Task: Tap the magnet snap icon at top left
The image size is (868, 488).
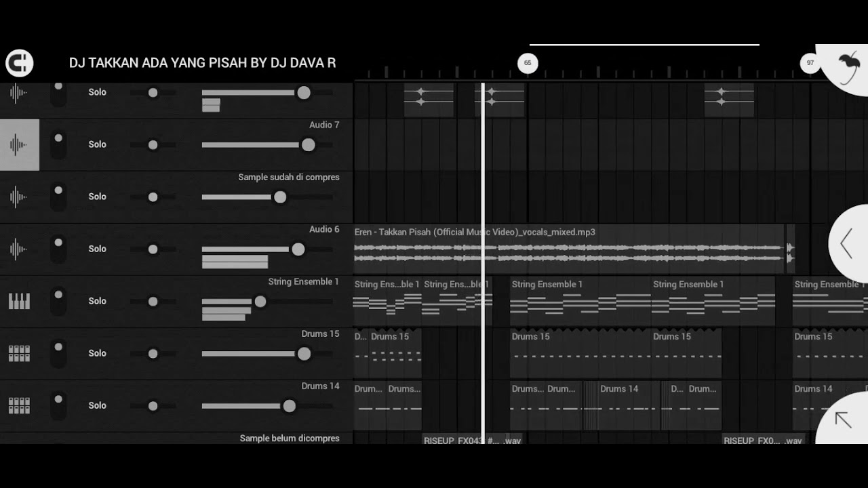Action: [19, 63]
